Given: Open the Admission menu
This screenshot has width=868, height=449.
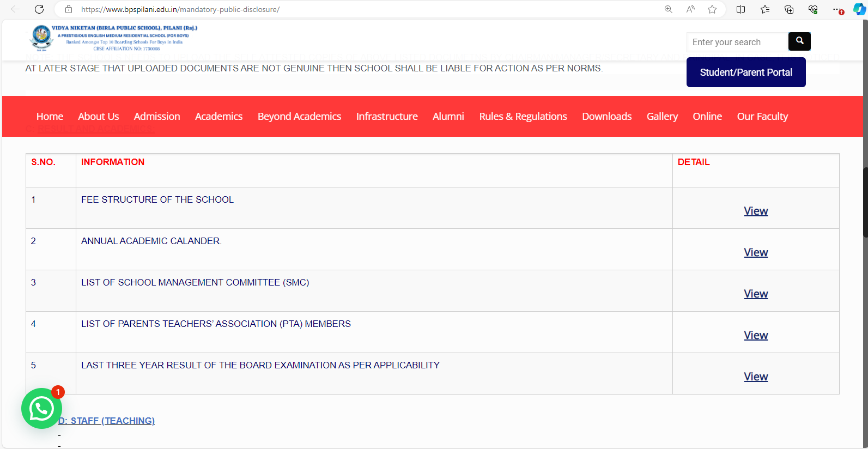Looking at the screenshot, I should [x=157, y=117].
